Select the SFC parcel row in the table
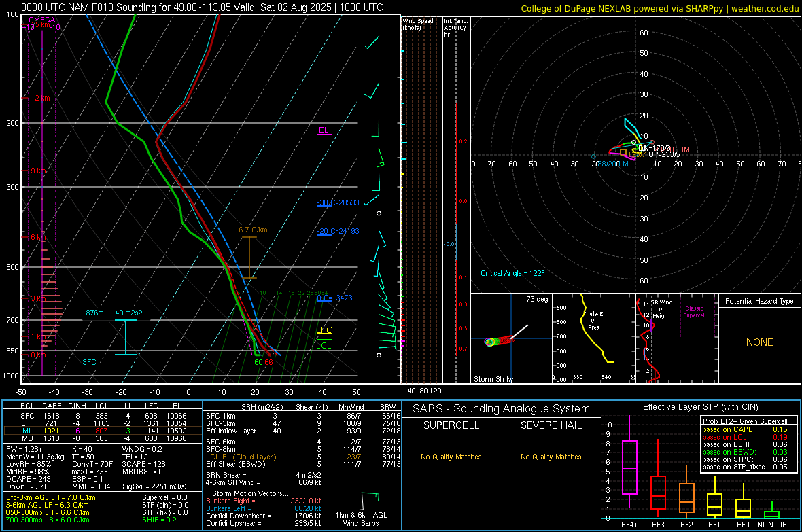 [103, 416]
